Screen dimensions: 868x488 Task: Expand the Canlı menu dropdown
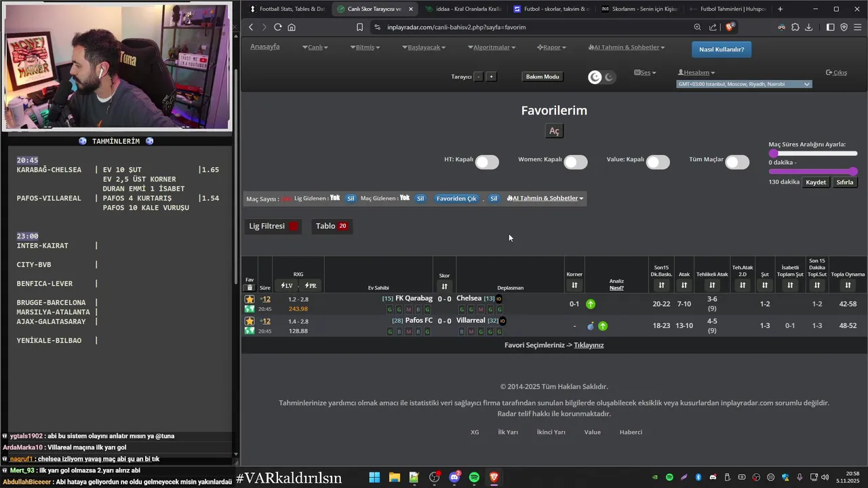click(x=315, y=47)
